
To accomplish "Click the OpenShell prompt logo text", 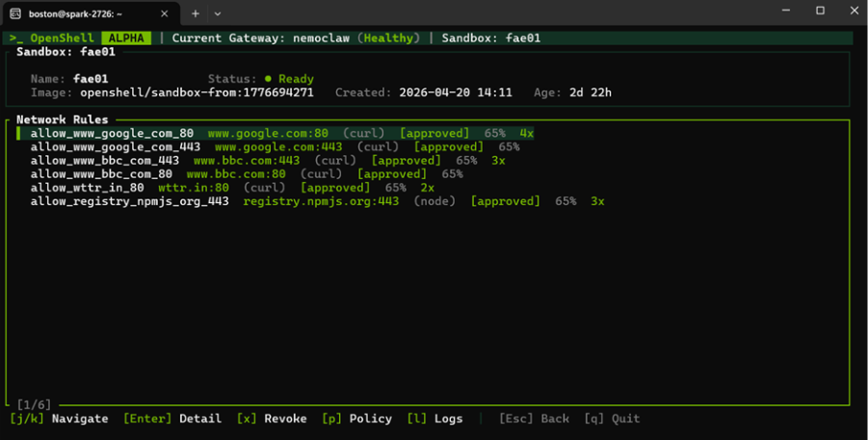I will [52, 39].
